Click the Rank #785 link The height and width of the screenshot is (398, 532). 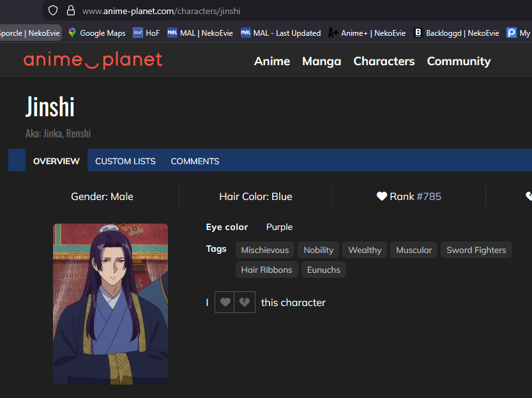tap(429, 197)
